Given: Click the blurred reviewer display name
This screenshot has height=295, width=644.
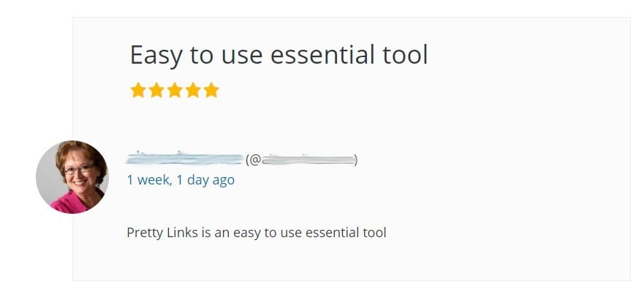Looking at the screenshot, I should pyautogui.click(x=185, y=159).
